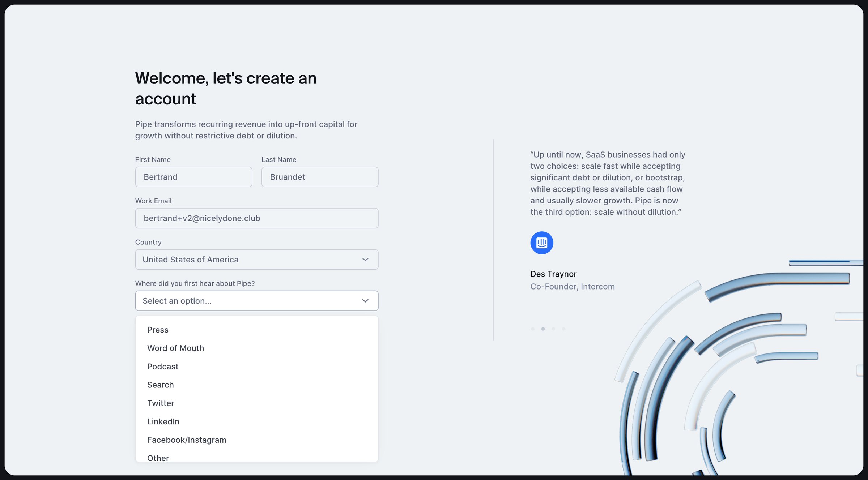Click the Last Name field containing Bruandet

point(320,177)
